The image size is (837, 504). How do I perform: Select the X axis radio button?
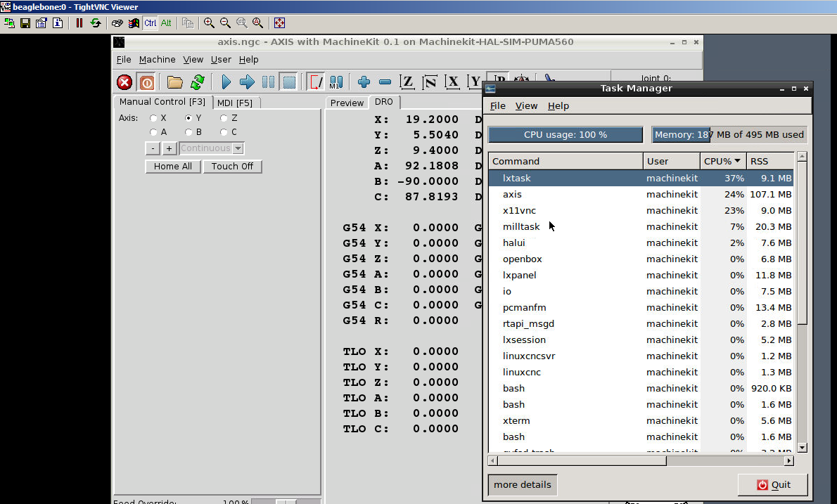(x=154, y=118)
